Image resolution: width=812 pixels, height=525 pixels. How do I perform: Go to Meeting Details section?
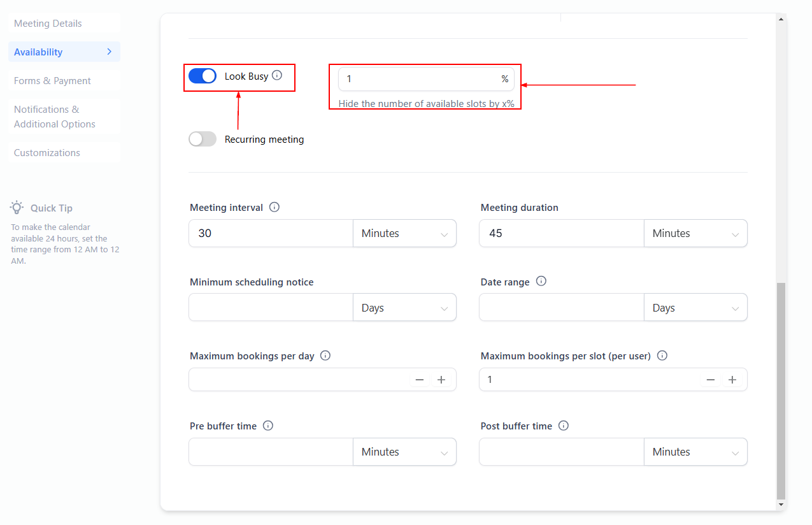48,24
